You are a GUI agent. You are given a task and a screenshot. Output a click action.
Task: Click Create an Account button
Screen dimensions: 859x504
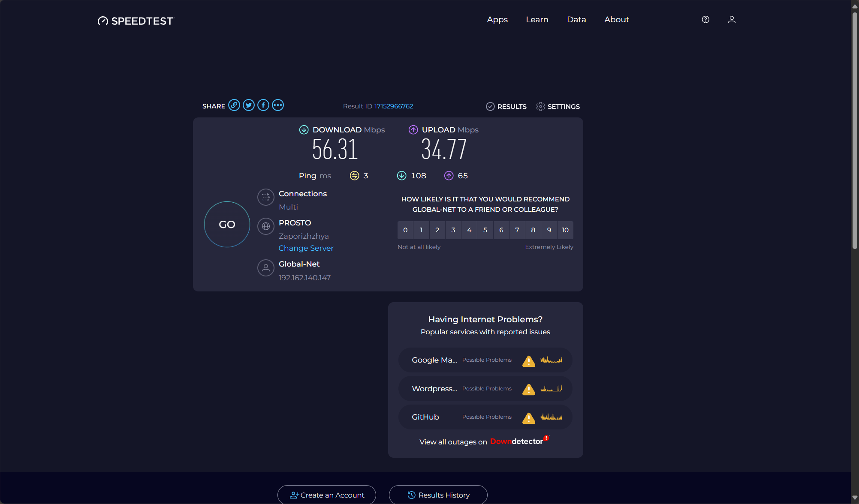coord(327,495)
